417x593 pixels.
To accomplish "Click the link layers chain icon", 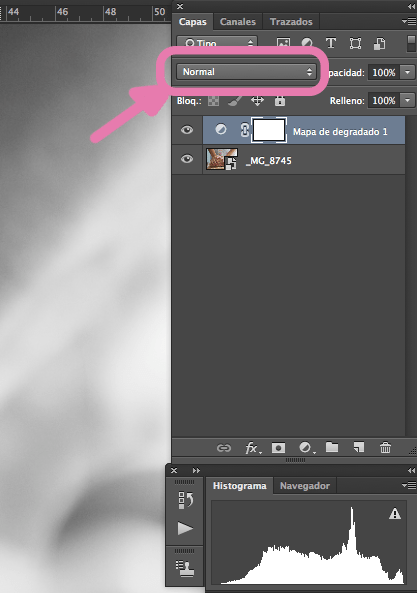I will click(x=224, y=448).
